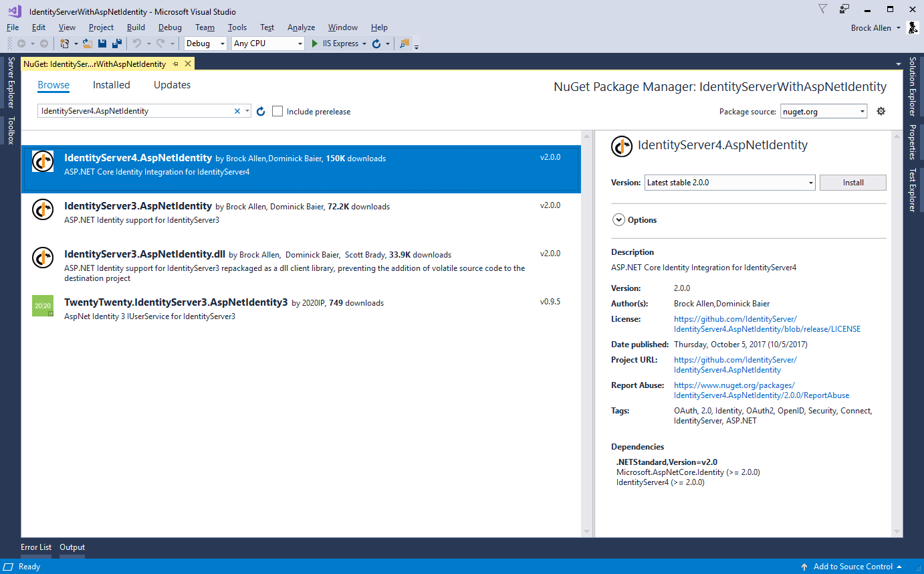Open the Toolbox side tab
The width and height of the screenshot is (924, 574).
11,130
